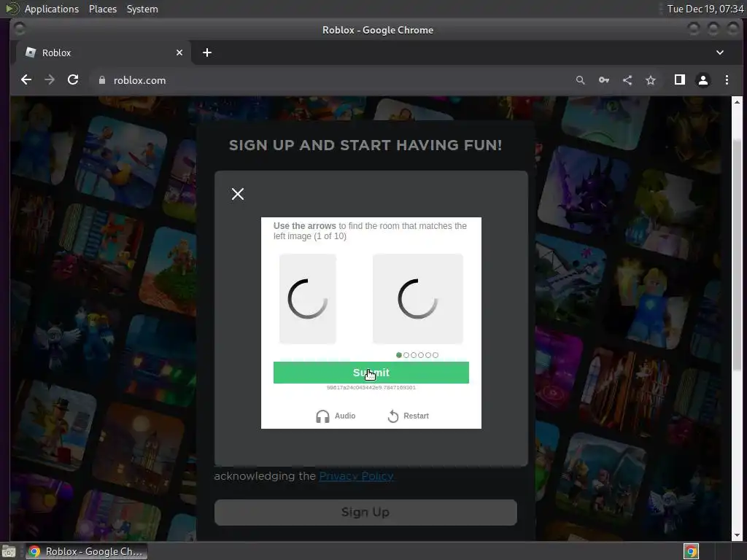Restart the captcha challenge
747x560 pixels.
409,416
